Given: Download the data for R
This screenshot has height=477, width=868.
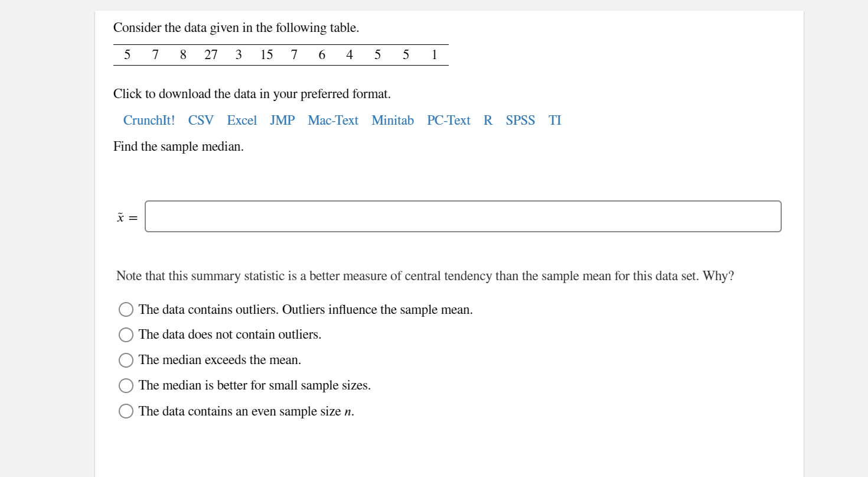Looking at the screenshot, I should [487, 120].
